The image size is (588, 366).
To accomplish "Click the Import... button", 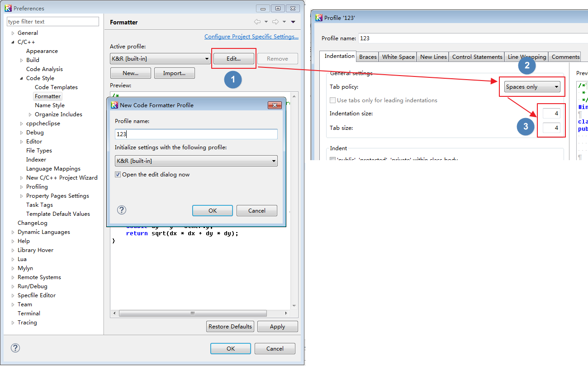I will point(174,73).
